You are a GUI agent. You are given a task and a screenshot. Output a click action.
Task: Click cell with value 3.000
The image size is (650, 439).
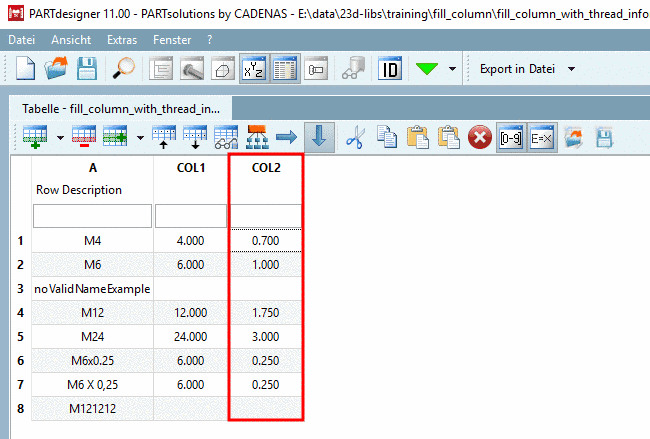pyautogui.click(x=266, y=337)
